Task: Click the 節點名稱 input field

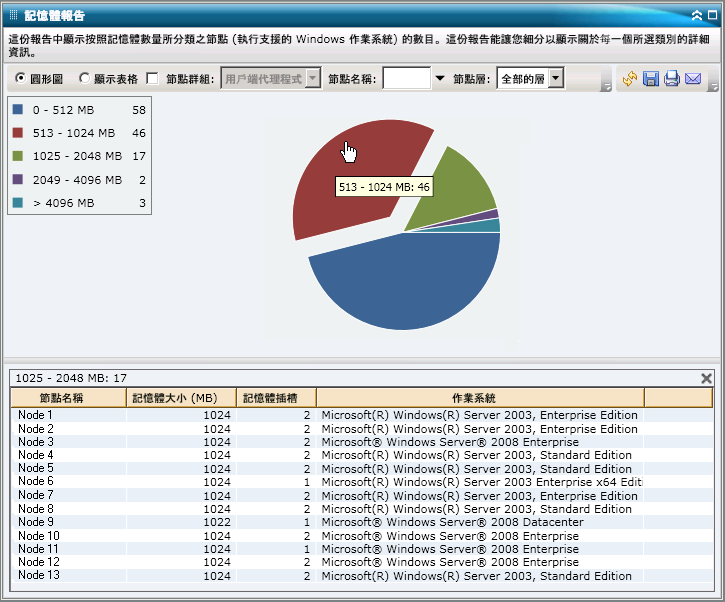Action: point(406,78)
